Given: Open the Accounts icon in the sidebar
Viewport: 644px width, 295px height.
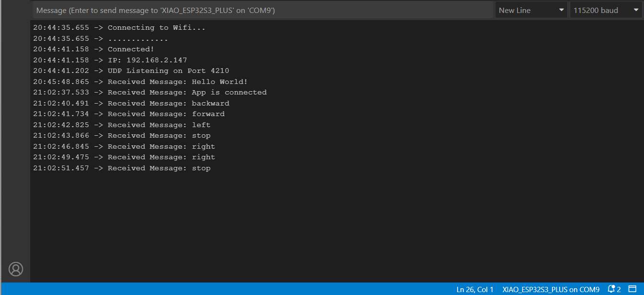Looking at the screenshot, I should [16, 269].
